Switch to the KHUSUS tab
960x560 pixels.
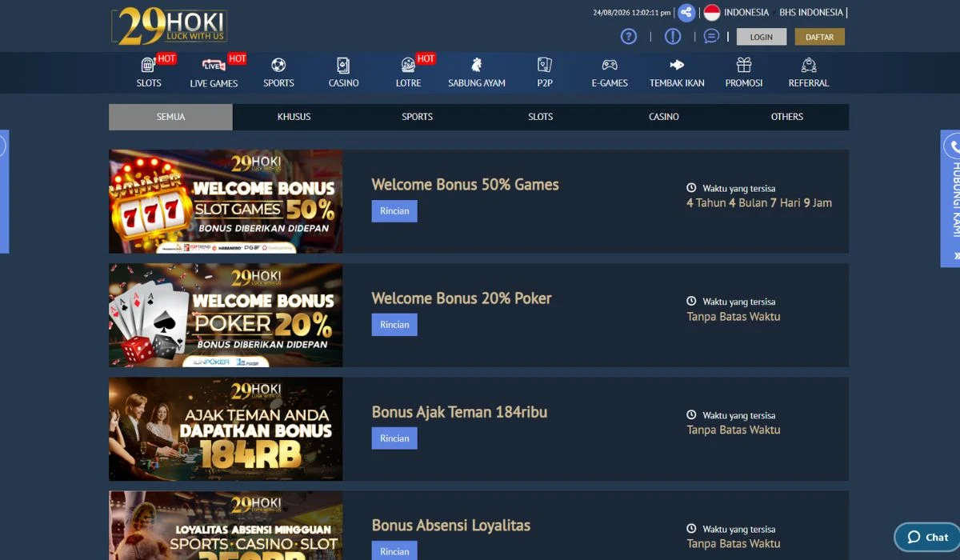(294, 117)
